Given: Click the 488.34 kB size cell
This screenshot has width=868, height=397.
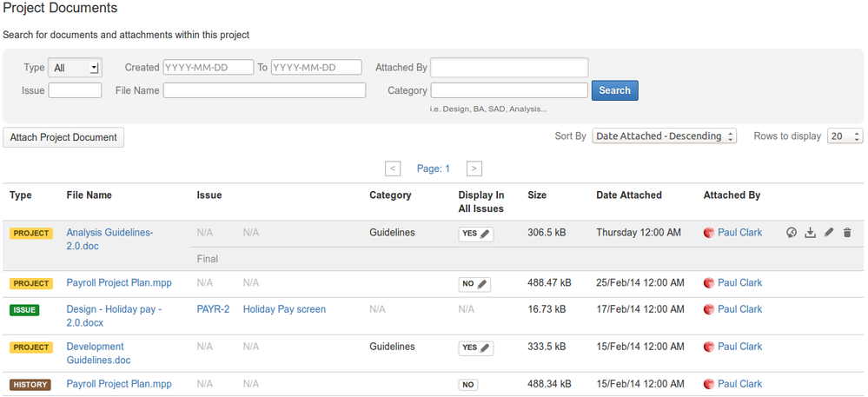Looking at the screenshot, I should click(550, 384).
